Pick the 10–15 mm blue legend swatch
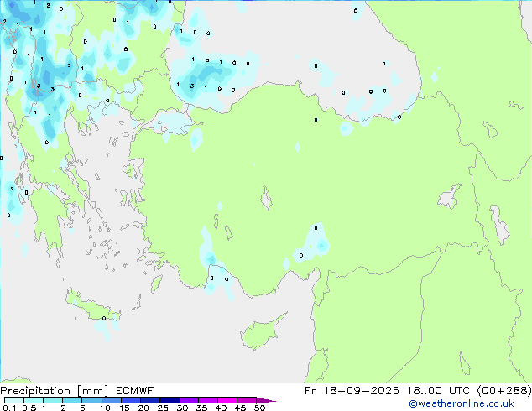Viewport: 532px width, 411px height. pyautogui.click(x=111, y=400)
